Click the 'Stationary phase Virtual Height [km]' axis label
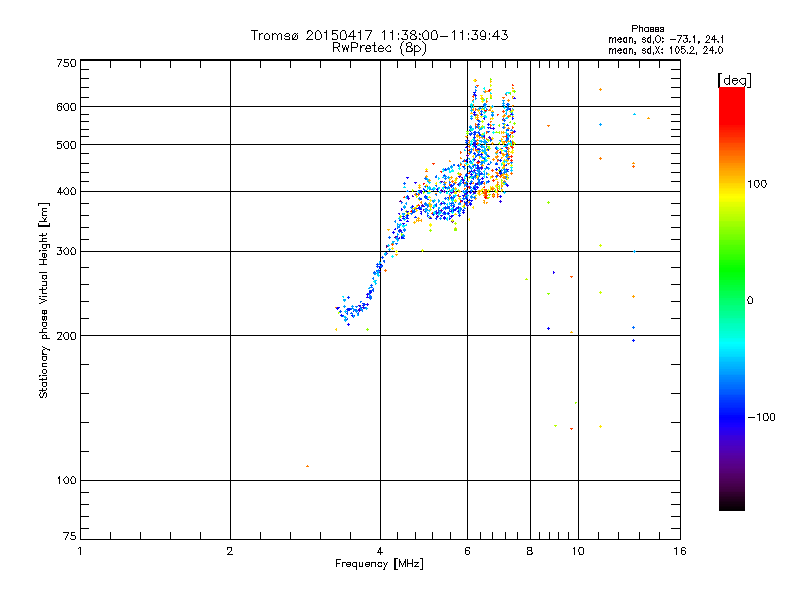This screenshot has height=600, width=800. click(44, 300)
